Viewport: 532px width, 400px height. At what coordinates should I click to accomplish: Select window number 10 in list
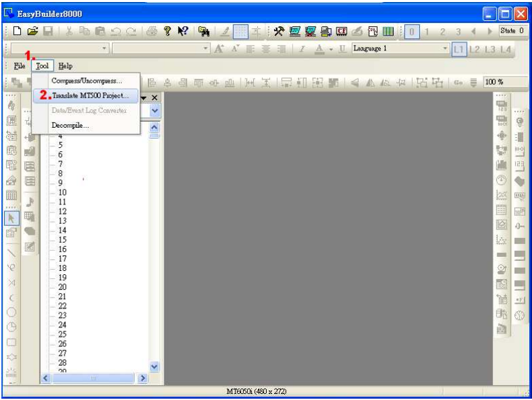coord(62,192)
